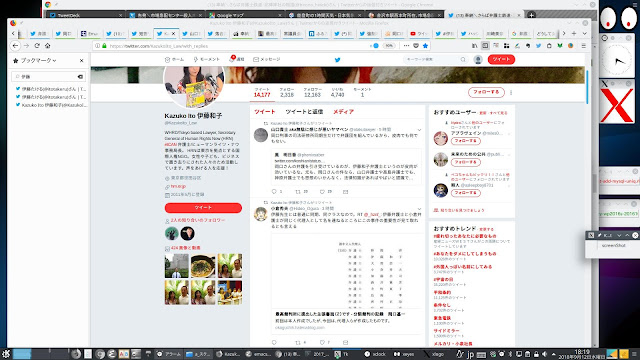Like the second tweet at the bottom
This screenshot has height=360, width=640.
click(322, 342)
